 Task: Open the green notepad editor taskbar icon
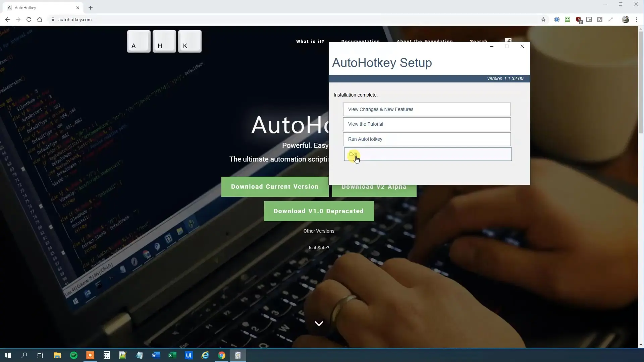(123, 355)
